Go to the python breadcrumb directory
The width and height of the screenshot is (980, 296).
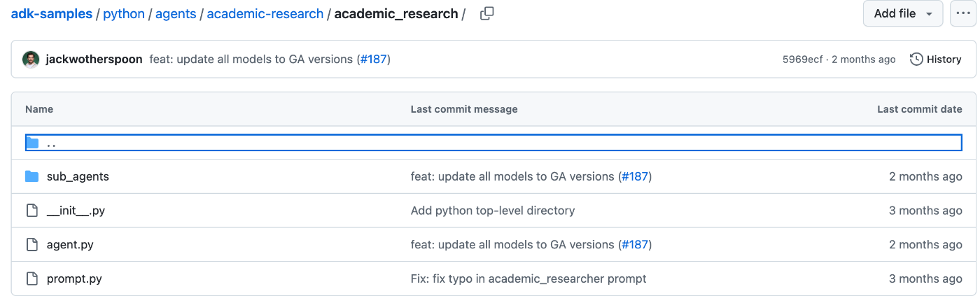pos(124,13)
